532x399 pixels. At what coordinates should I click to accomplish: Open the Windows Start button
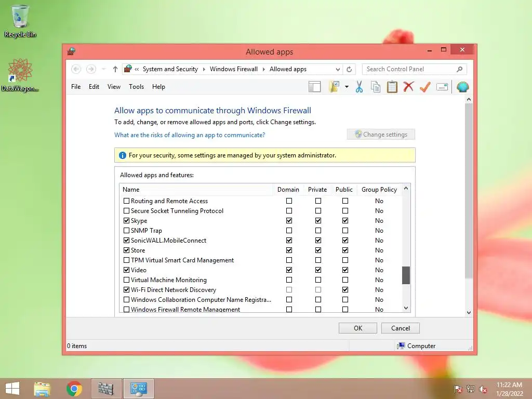point(12,389)
